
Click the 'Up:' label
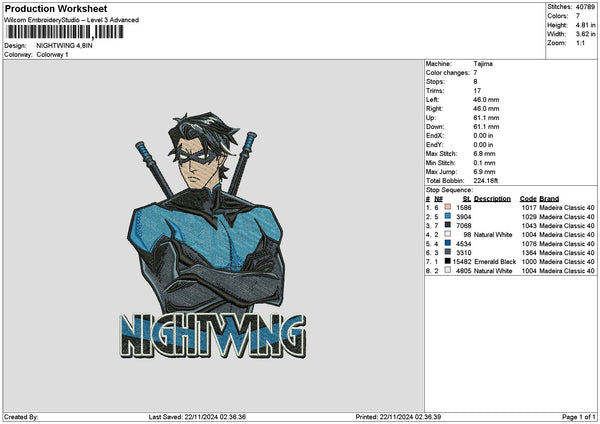(x=430, y=118)
